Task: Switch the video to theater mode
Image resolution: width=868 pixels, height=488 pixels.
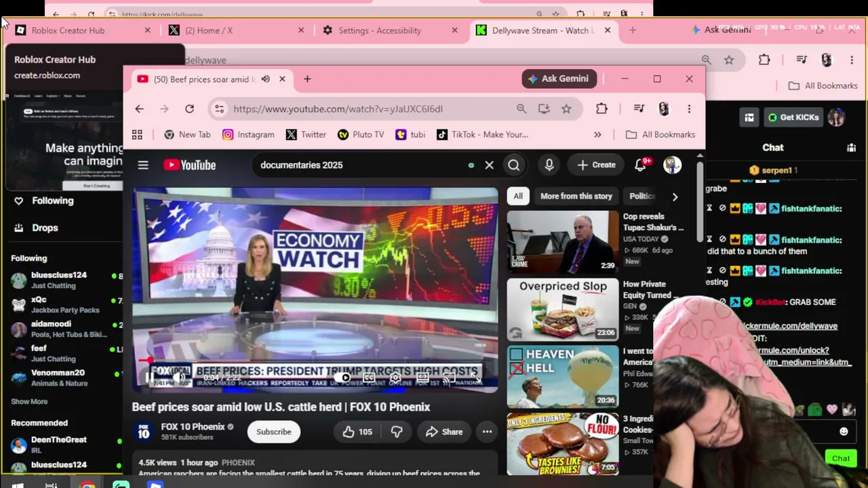Action: coord(422,378)
